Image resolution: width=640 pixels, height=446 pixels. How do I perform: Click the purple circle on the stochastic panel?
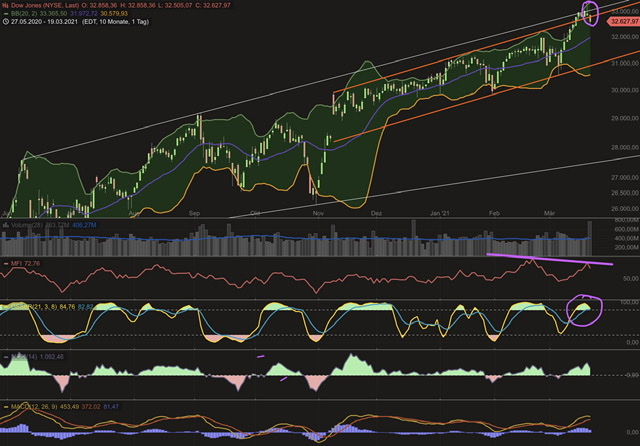[584, 310]
